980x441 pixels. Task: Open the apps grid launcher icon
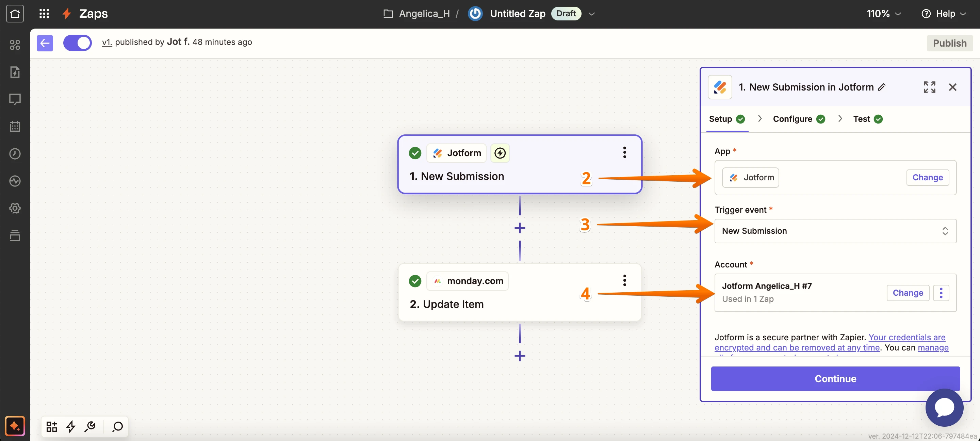(44, 14)
